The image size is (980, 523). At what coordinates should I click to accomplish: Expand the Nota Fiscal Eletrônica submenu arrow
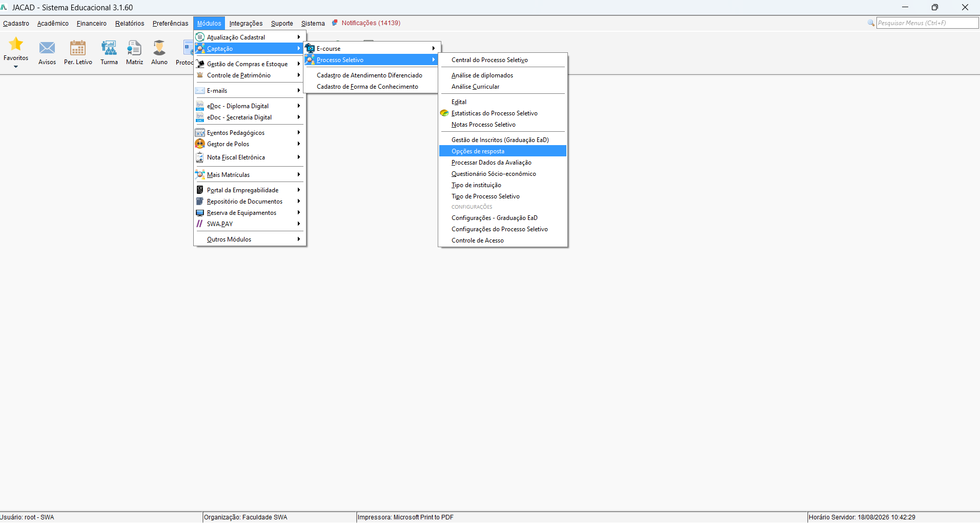point(298,157)
